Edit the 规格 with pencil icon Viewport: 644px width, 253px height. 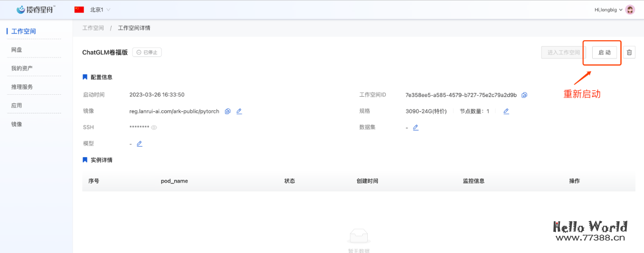506,111
